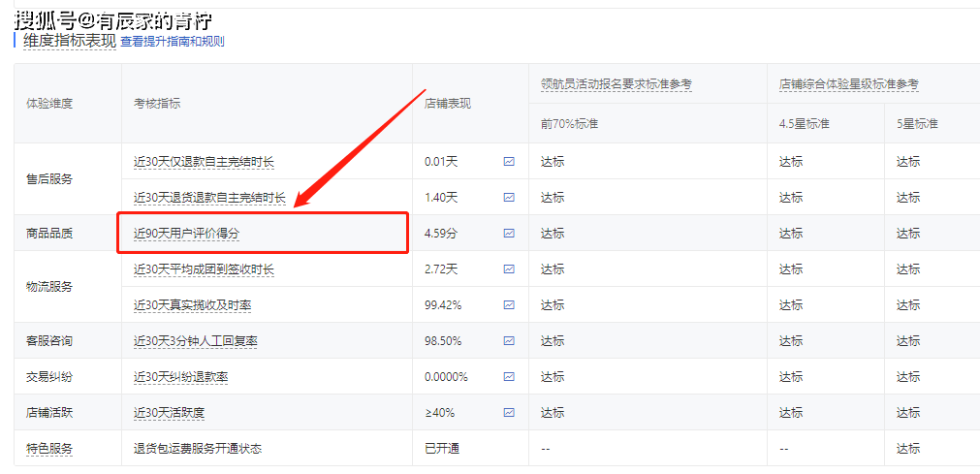Image resolution: width=980 pixels, height=474 pixels.
Task: Click 体验维度 column header
Action: point(49,103)
